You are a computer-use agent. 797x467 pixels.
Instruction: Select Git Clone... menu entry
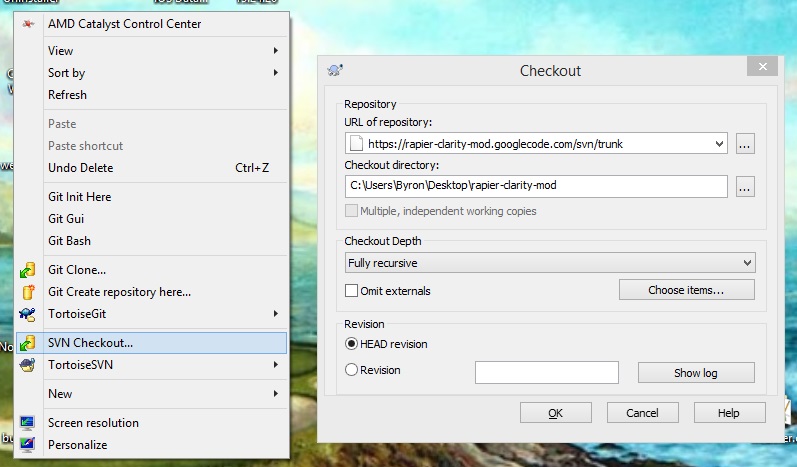click(151, 270)
